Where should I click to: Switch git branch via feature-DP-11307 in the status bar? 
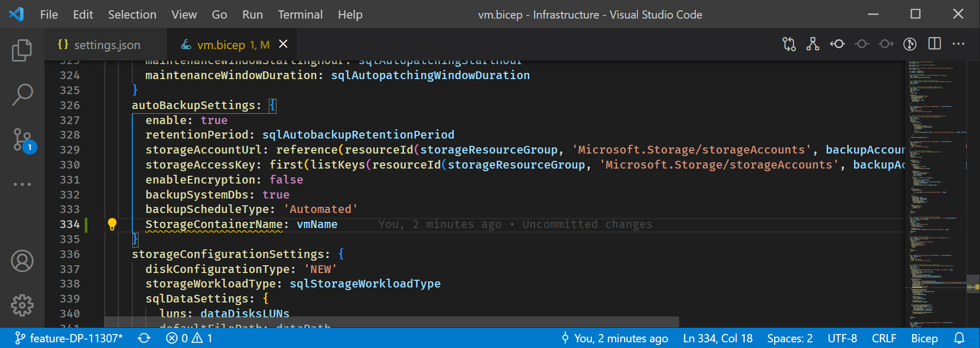[x=69, y=338]
